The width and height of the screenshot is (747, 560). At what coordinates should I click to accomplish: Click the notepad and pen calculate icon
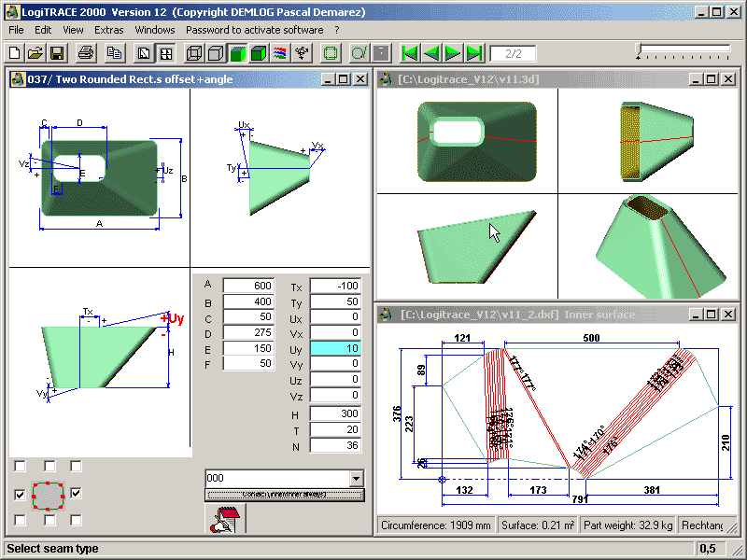(x=225, y=519)
